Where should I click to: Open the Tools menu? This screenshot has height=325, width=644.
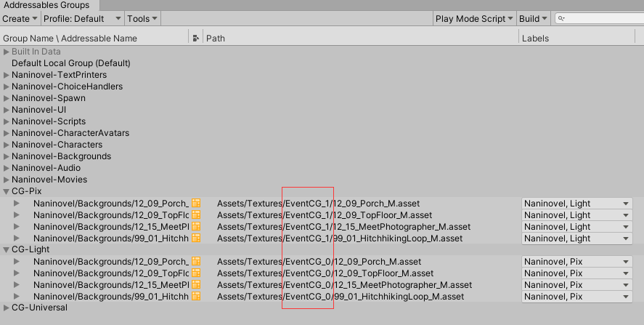(x=142, y=19)
